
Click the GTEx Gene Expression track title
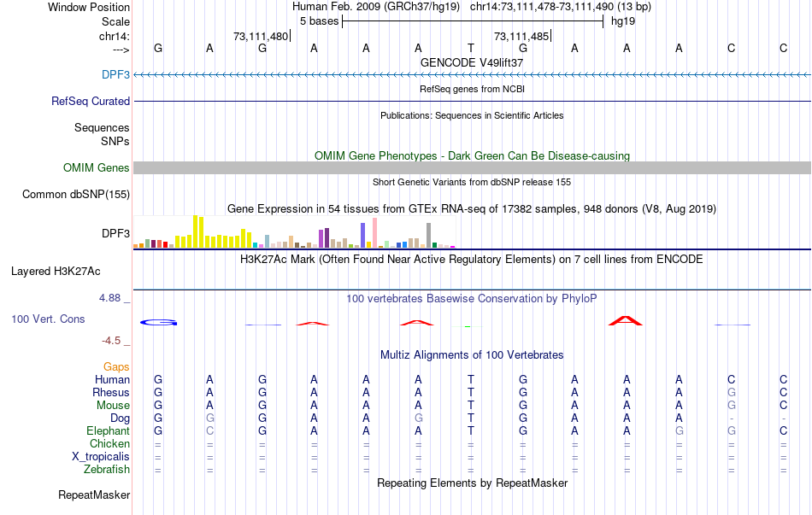472,209
